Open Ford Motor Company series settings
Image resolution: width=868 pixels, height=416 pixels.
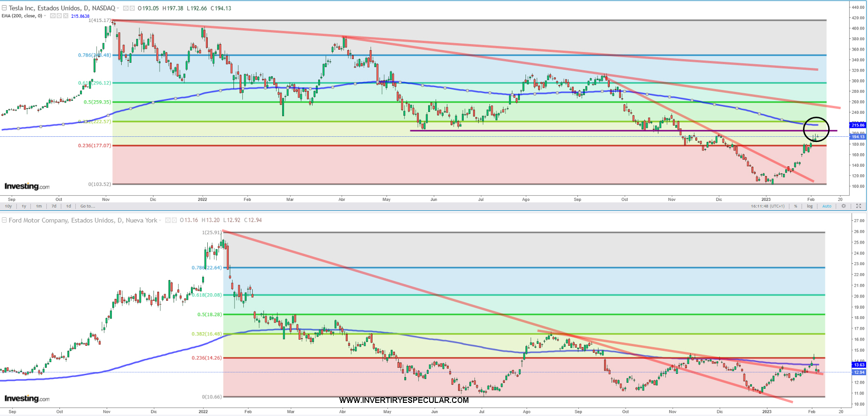[x=175, y=220]
